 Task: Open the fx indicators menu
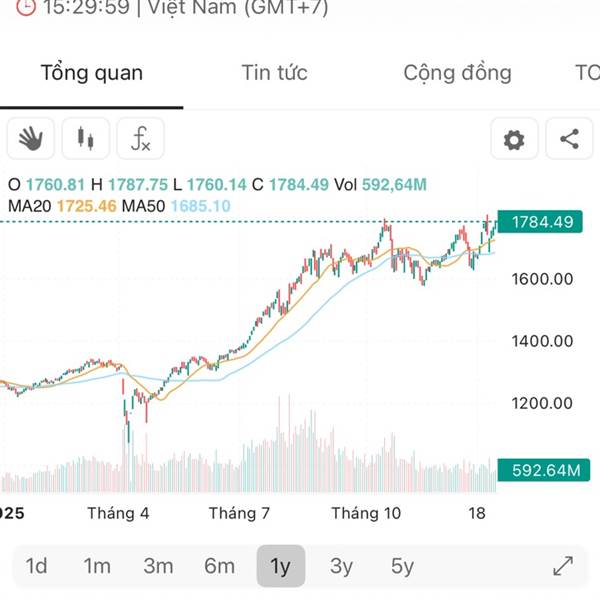click(x=141, y=139)
